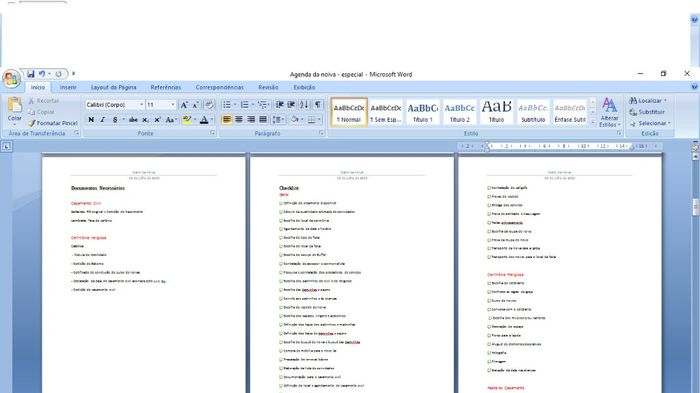
Task: Open the Alterar Estilos button
Action: [609, 112]
